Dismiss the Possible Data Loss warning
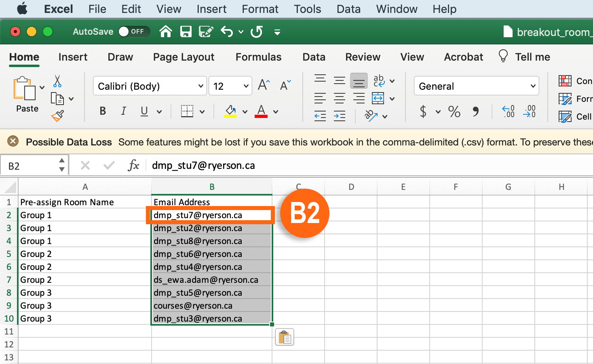Screen dimensions: 593x364 pos(13,141)
